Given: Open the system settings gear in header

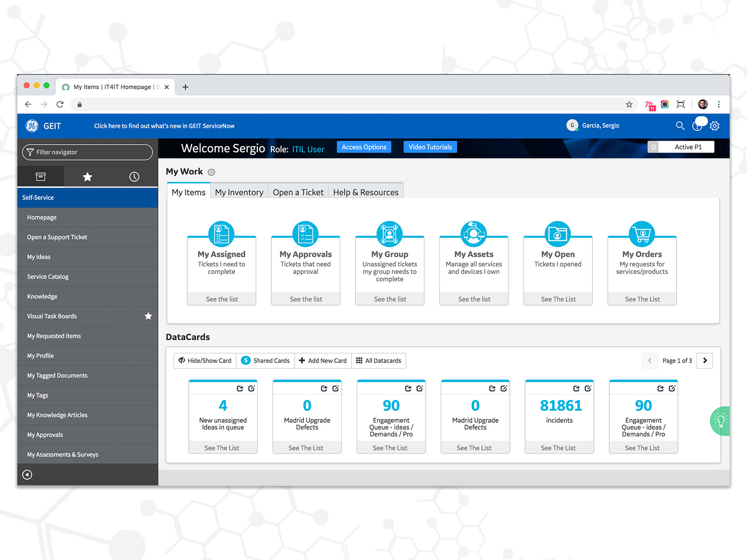Looking at the screenshot, I should [x=714, y=126].
